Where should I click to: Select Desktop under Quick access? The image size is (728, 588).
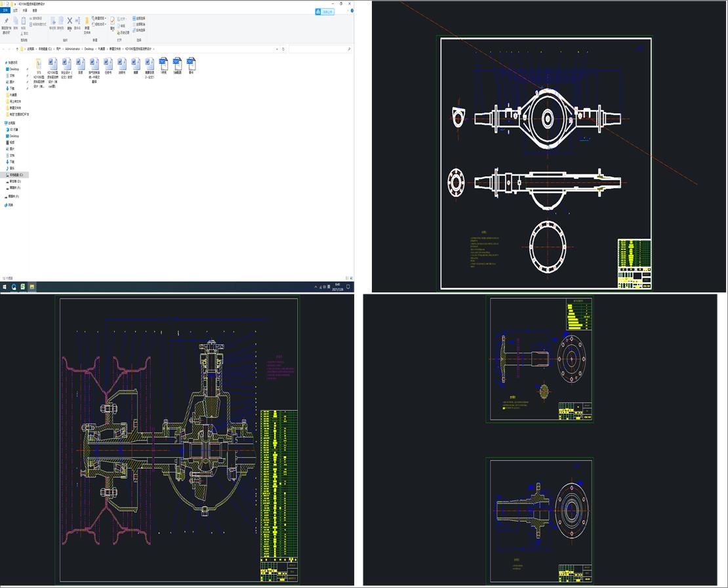pos(14,69)
